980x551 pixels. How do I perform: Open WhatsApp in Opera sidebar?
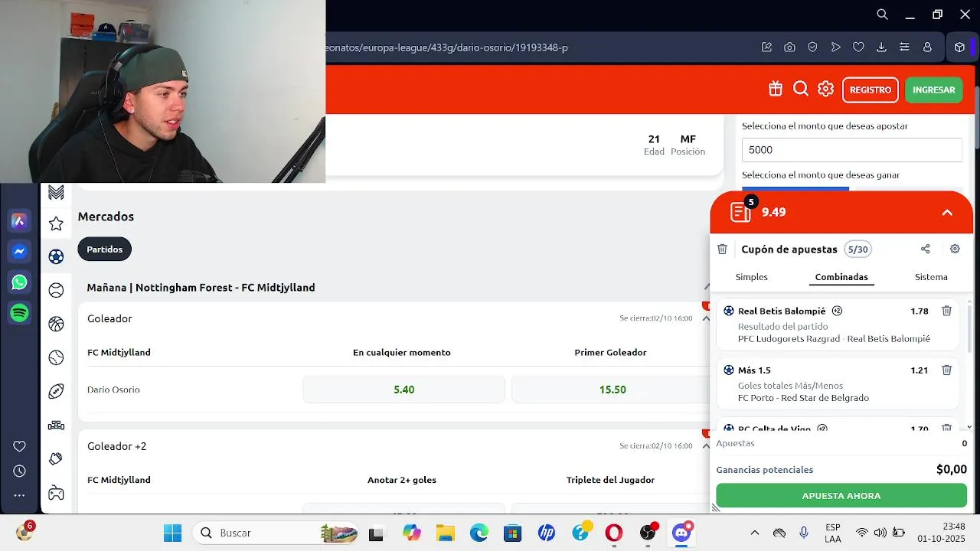(x=20, y=282)
